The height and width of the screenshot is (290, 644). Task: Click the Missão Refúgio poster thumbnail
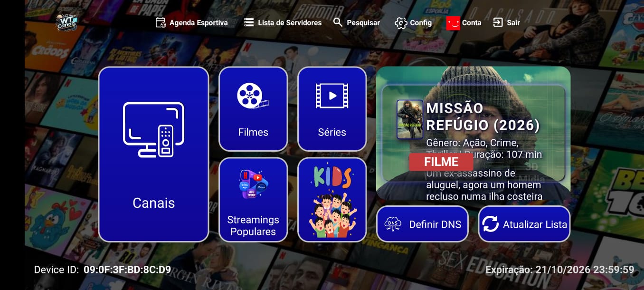[409, 119]
